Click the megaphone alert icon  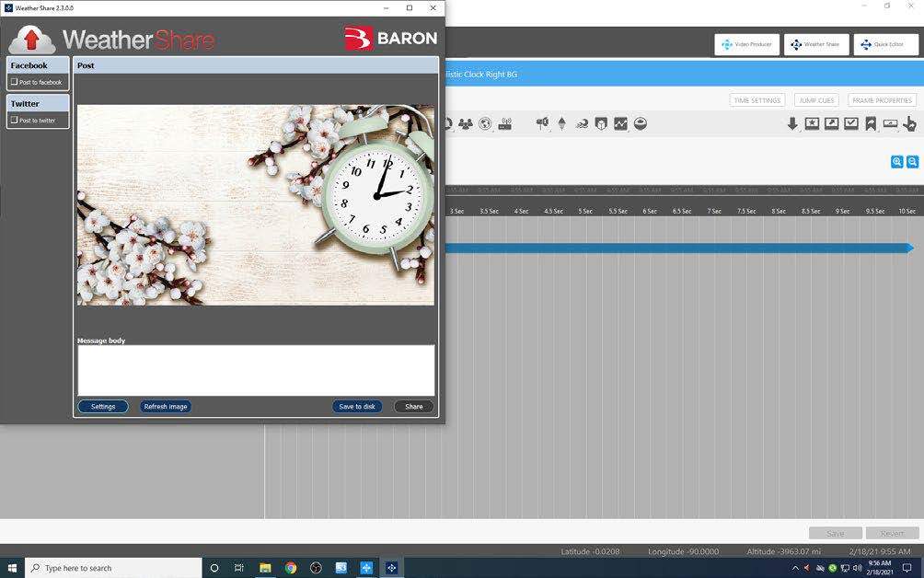[542, 123]
